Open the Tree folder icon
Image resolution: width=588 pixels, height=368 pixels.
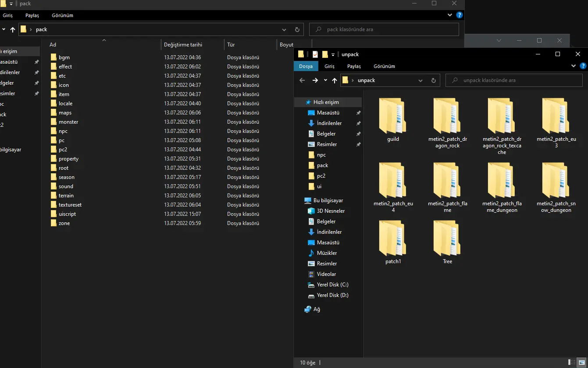click(x=447, y=239)
